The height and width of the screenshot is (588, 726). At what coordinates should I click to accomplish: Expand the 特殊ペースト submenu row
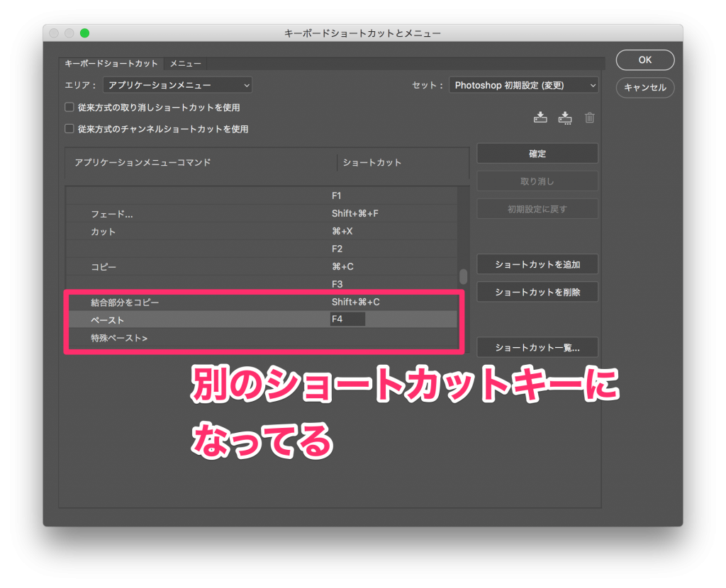(119, 338)
